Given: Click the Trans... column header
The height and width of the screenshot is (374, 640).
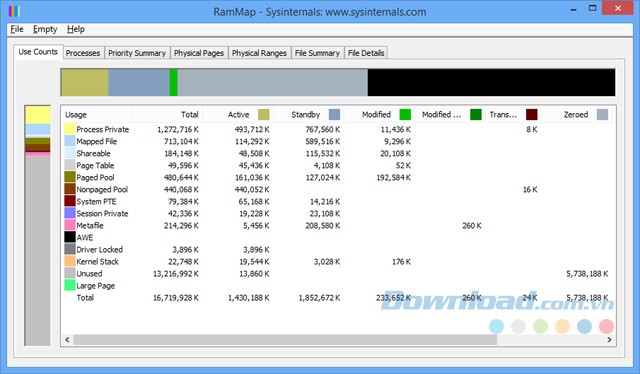Looking at the screenshot, I should click(x=513, y=115).
